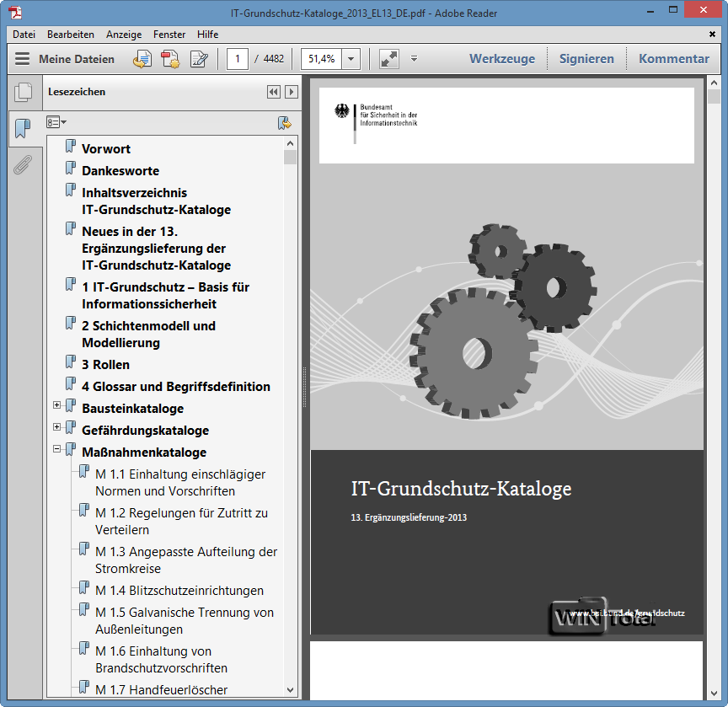Open the Kommentar pane
Image resolution: width=728 pixels, height=707 pixels.
(674, 59)
